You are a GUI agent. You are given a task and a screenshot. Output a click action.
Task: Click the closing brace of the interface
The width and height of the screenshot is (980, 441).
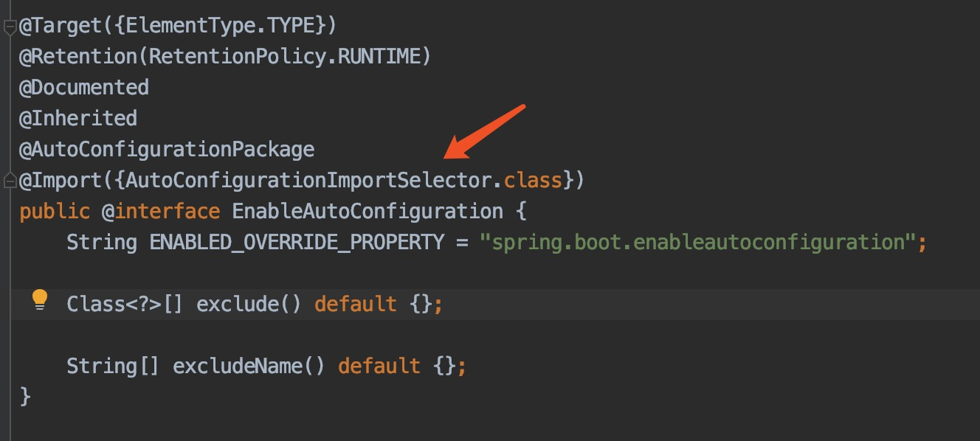[x=24, y=396]
